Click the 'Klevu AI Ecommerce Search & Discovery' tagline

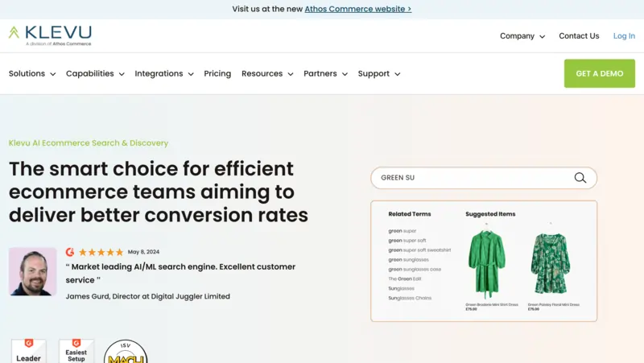click(x=89, y=143)
